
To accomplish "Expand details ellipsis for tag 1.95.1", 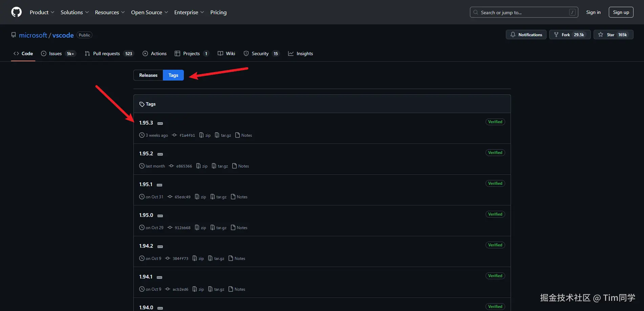I will point(159,185).
